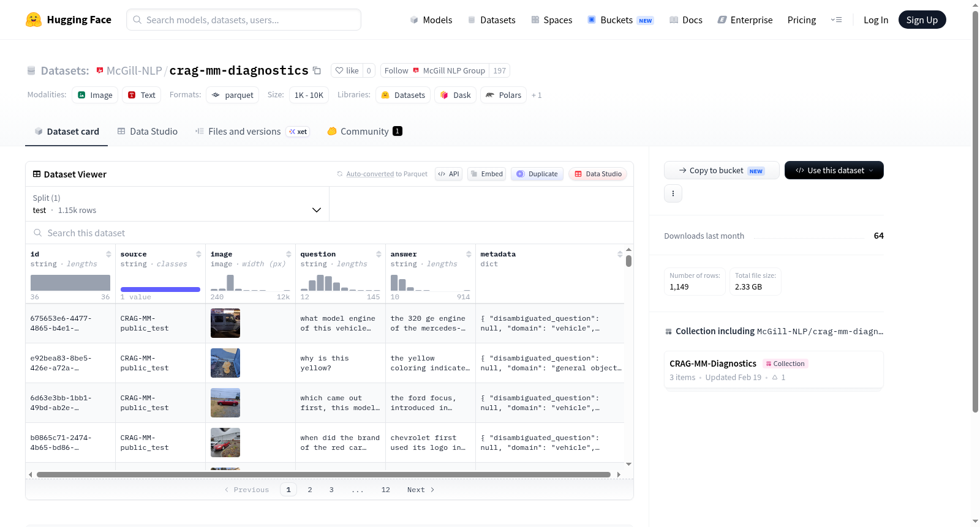
Task: Select the Datasets library tag
Action: [x=403, y=95]
